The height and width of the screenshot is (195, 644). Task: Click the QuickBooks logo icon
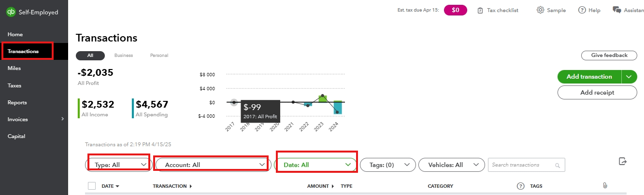coord(11,12)
